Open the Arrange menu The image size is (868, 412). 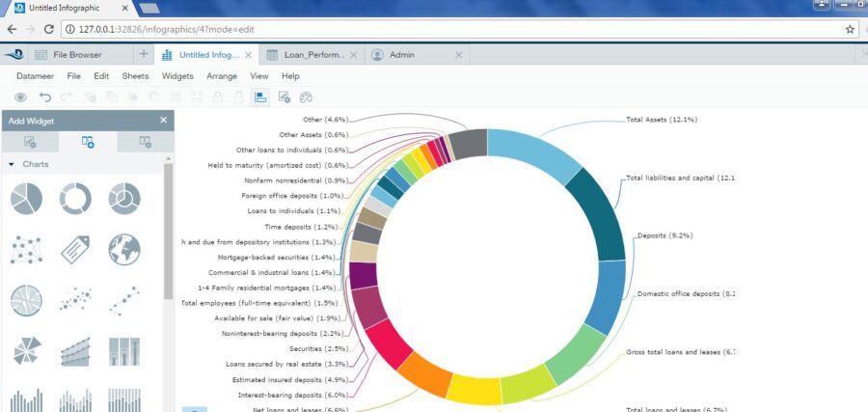222,76
